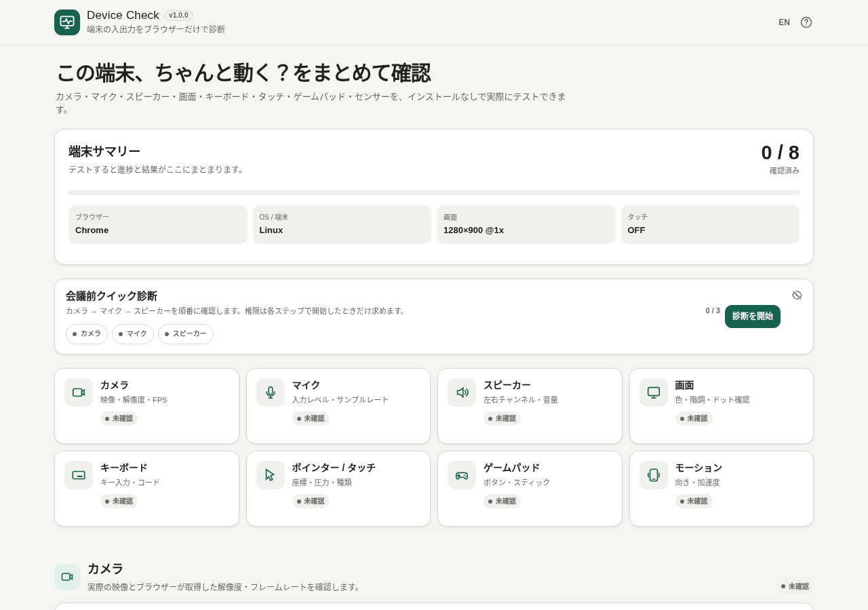Click the 0 / 3 diagnosis progress counter
This screenshot has height=610, width=868.
713,310
